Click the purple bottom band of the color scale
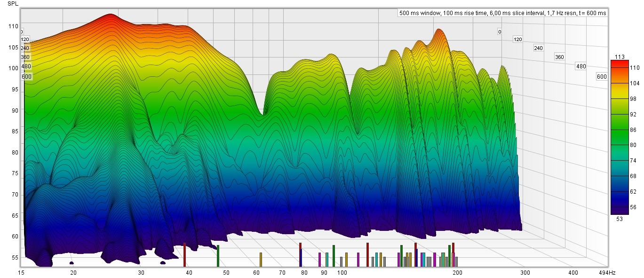644x278 pixels. [x=620, y=210]
